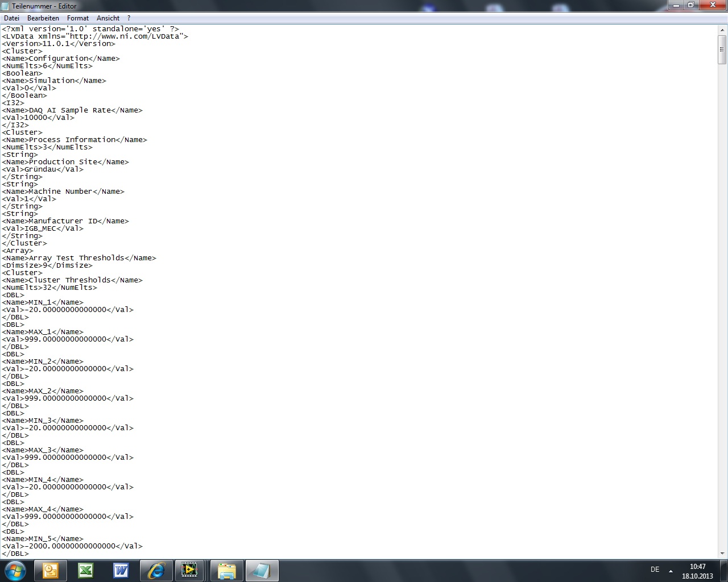
Task: Click the IGB_MEC value line
Action: pos(43,228)
